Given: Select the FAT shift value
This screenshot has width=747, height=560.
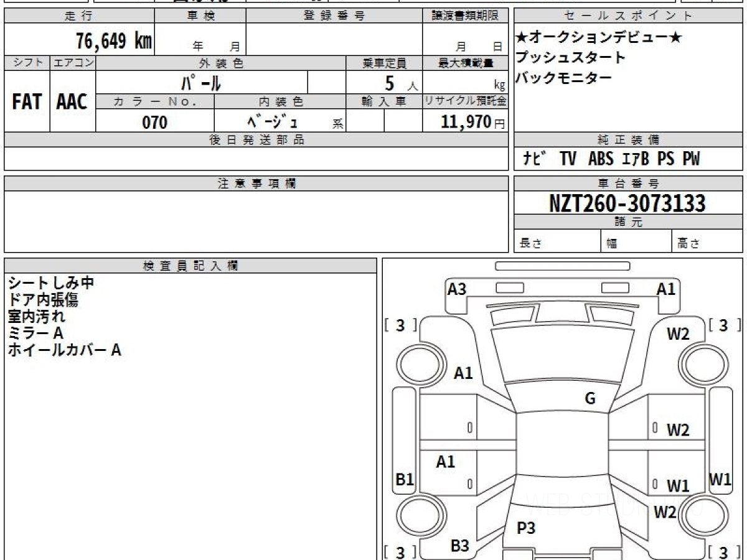Looking at the screenshot, I should pyautogui.click(x=27, y=101).
